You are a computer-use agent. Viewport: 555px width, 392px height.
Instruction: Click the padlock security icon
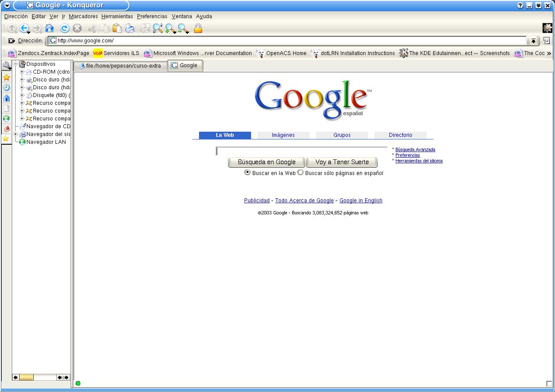(198, 29)
